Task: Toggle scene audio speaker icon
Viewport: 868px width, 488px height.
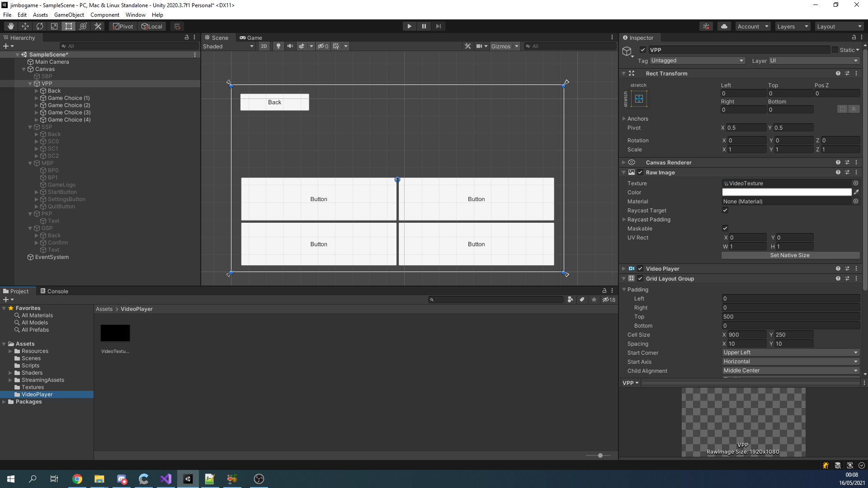Action: [x=290, y=46]
